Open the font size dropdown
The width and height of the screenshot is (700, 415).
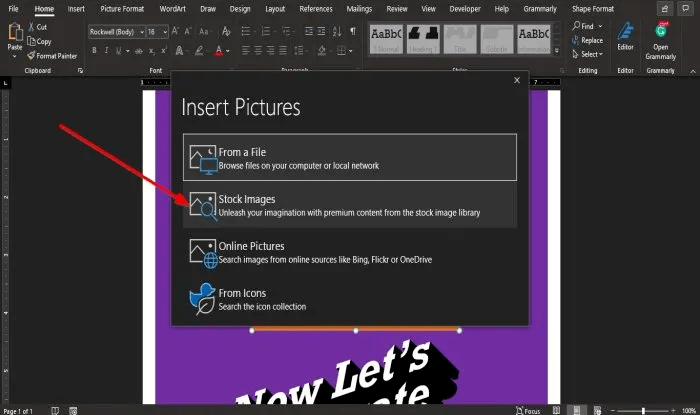coord(165,32)
